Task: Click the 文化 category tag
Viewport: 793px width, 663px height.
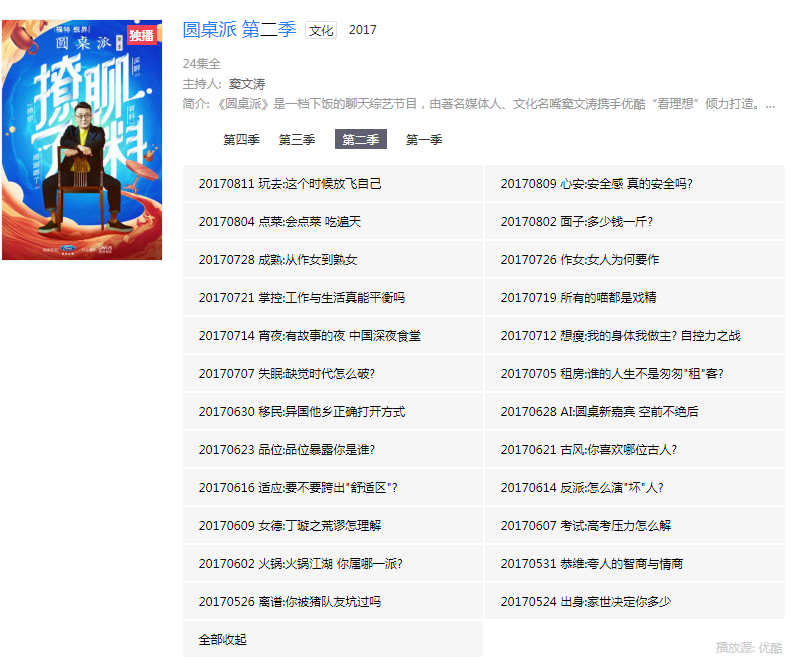Action: click(321, 30)
